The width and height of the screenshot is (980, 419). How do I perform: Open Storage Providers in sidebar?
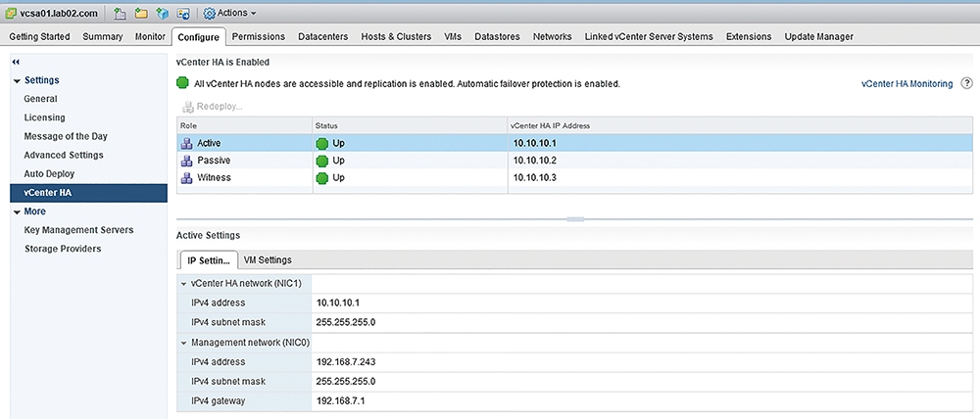pyautogui.click(x=63, y=249)
